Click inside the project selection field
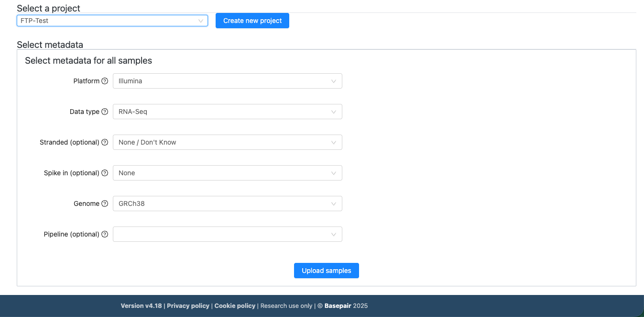644x317 pixels. (96, 21)
